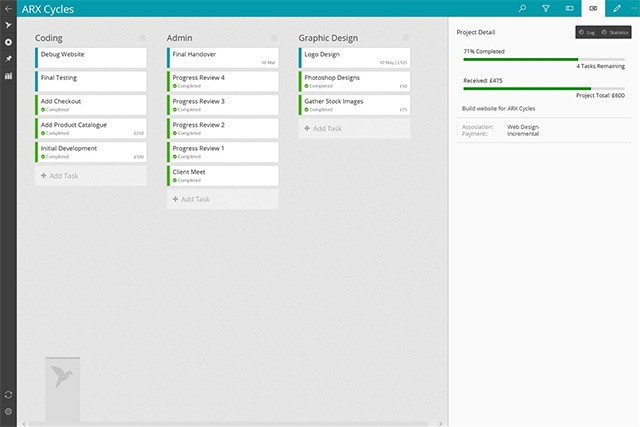Open the Admin column menu
Viewport: 640px width, 427px height.
point(274,38)
